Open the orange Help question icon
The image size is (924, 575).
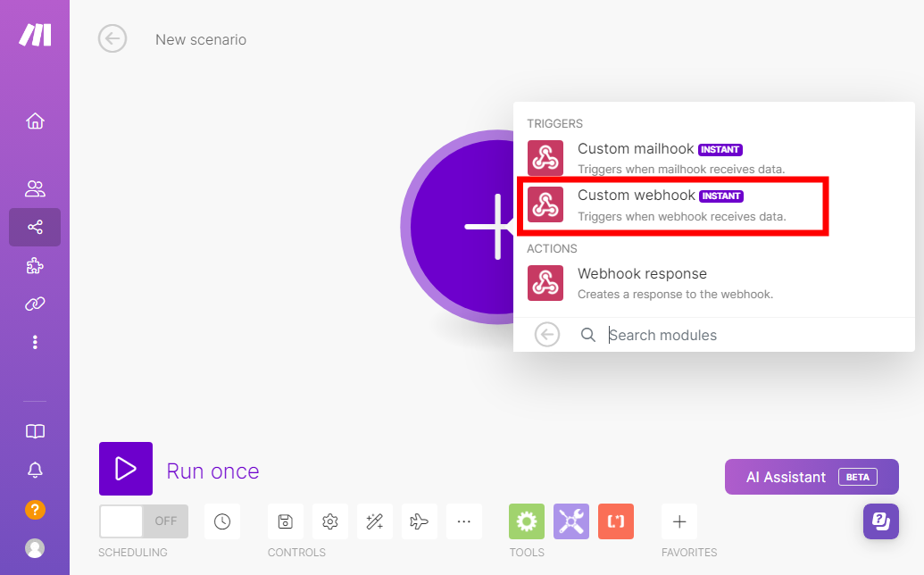click(x=35, y=510)
